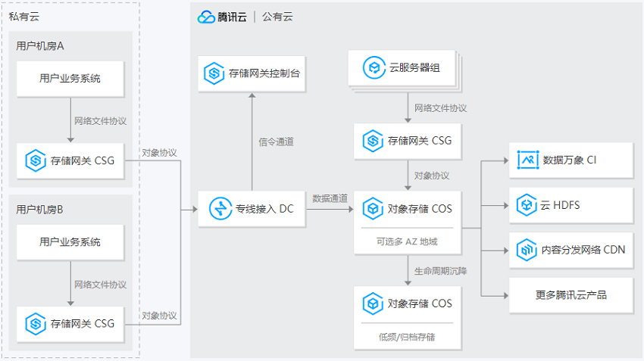The width and height of the screenshot is (644, 361).
Task: Click the 信令通道 arrow label
Action: [276, 142]
